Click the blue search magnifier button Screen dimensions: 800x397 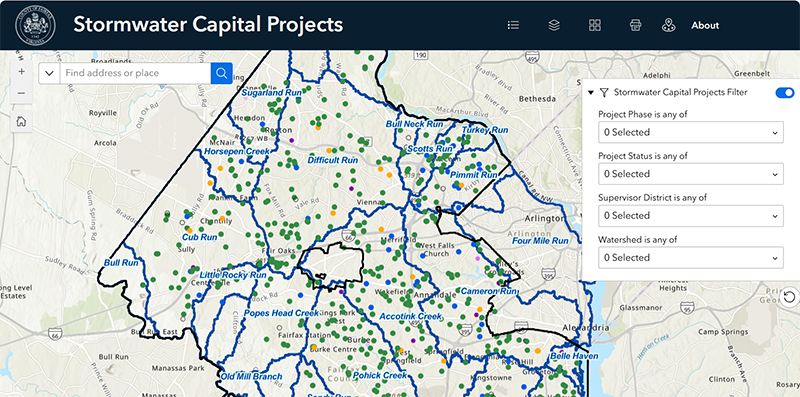click(x=221, y=73)
